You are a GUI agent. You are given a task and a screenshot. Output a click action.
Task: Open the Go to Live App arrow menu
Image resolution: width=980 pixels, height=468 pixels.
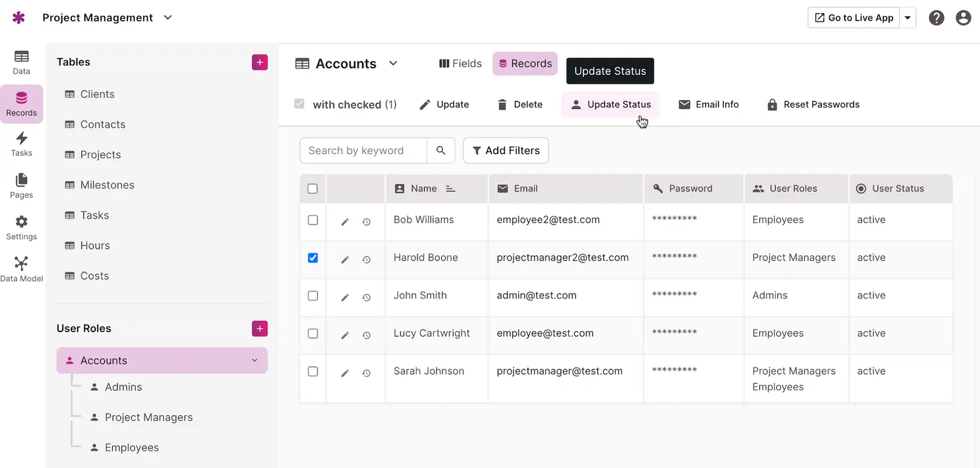(907, 18)
